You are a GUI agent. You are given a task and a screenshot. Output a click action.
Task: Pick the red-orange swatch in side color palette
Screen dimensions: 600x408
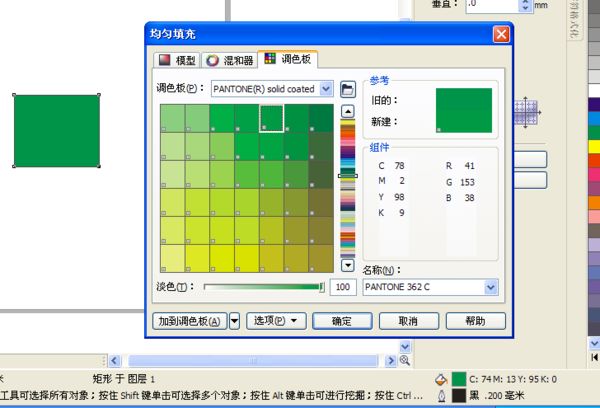pos(594,160)
